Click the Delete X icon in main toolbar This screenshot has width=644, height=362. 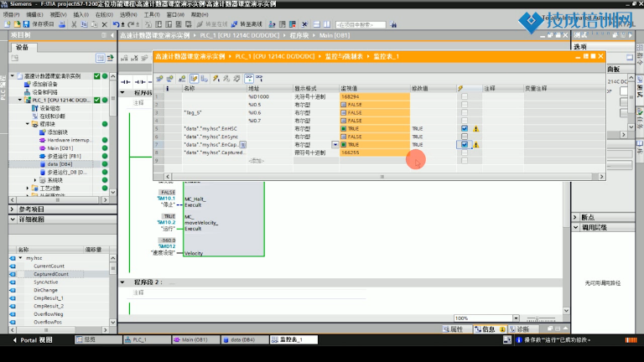(x=104, y=24)
